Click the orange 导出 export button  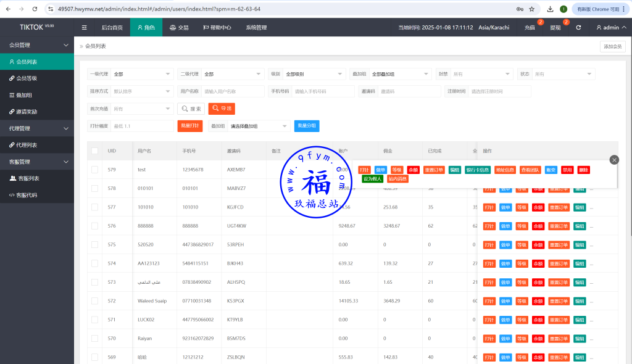[x=222, y=109]
